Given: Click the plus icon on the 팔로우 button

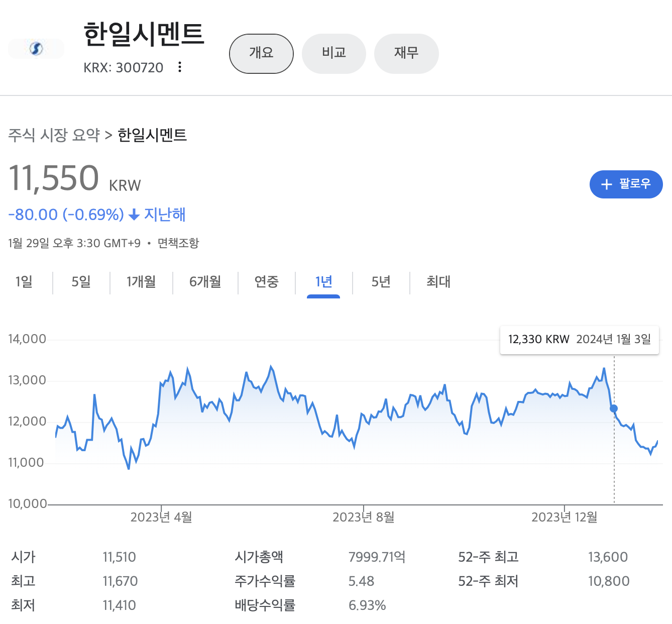Looking at the screenshot, I should tap(607, 184).
